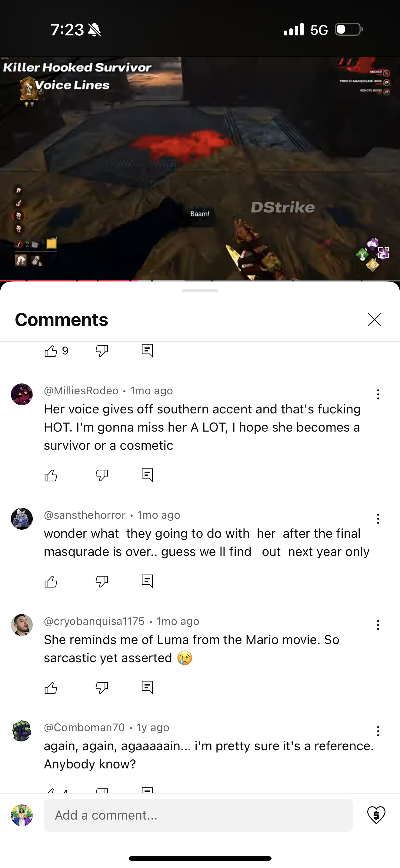This screenshot has height=868, width=400.
Task: Toggle like on the comment with 9 likes
Action: point(51,351)
